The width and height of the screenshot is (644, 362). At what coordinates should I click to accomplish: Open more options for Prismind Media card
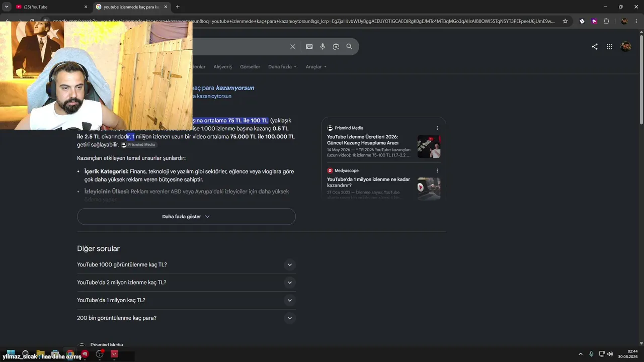pyautogui.click(x=437, y=128)
